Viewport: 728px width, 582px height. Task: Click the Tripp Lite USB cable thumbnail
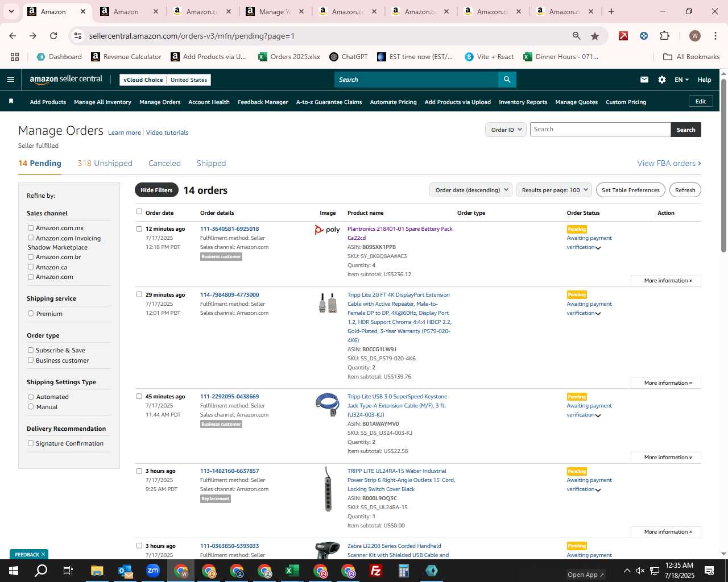pyautogui.click(x=328, y=405)
